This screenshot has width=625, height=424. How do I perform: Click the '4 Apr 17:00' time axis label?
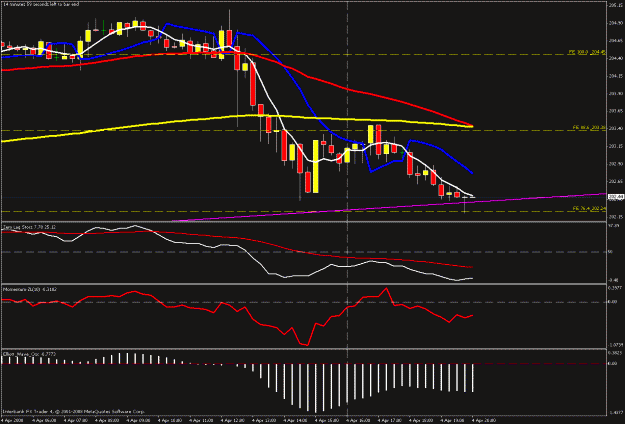(x=390, y=420)
